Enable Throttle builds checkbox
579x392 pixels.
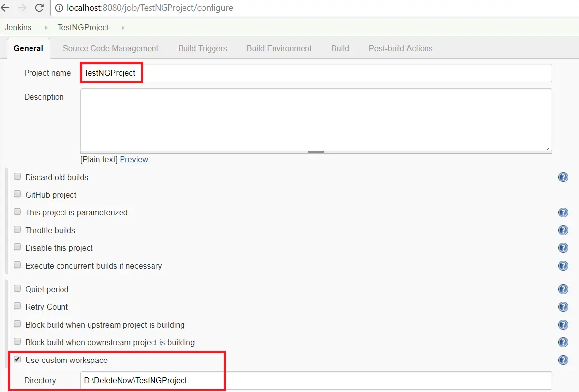(x=17, y=230)
